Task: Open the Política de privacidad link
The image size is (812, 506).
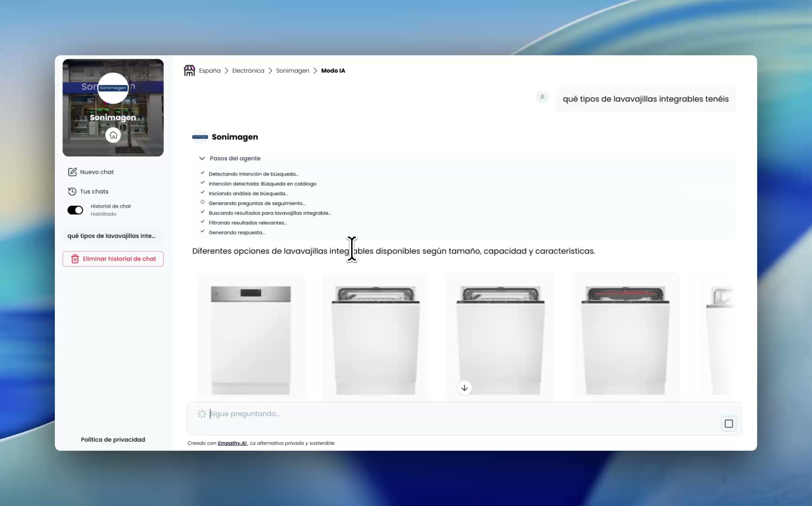Action: click(x=113, y=439)
